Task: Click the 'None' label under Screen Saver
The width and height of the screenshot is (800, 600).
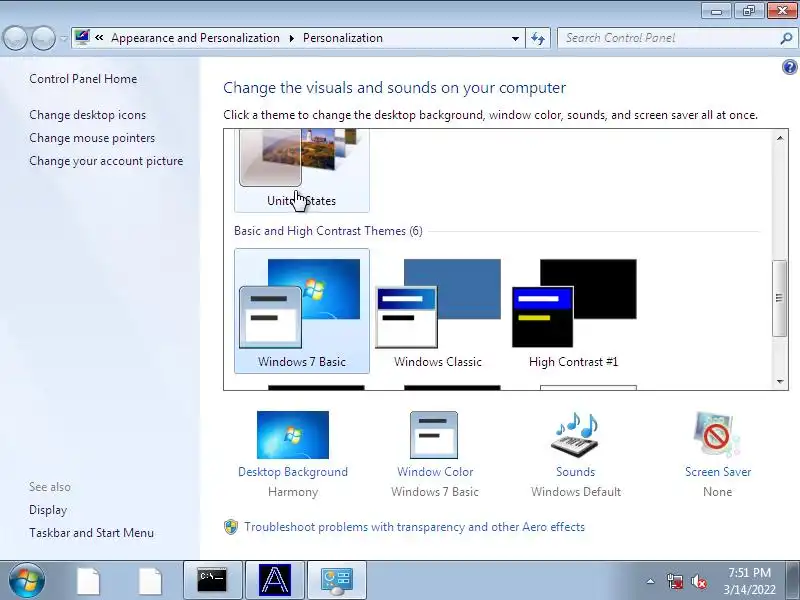Action: tap(717, 492)
